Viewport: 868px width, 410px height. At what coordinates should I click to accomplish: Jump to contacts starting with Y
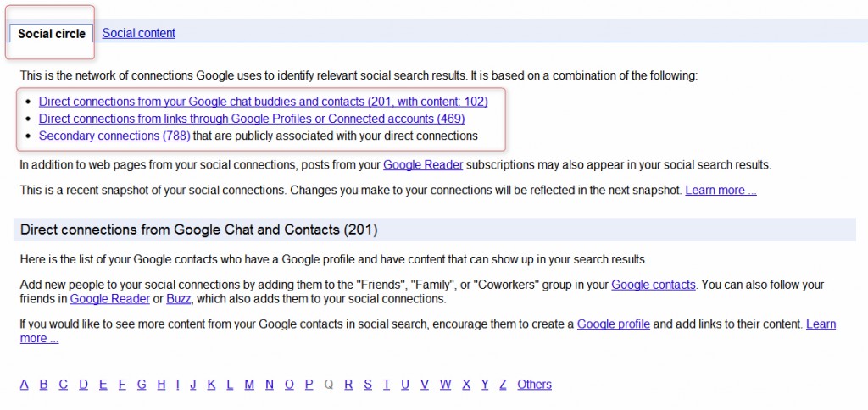[x=485, y=385]
